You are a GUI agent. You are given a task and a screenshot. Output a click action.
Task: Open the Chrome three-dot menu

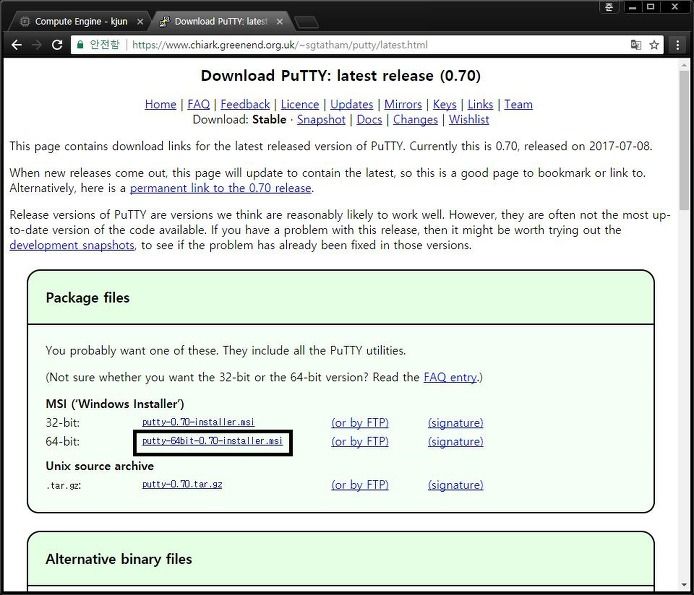tap(678, 45)
